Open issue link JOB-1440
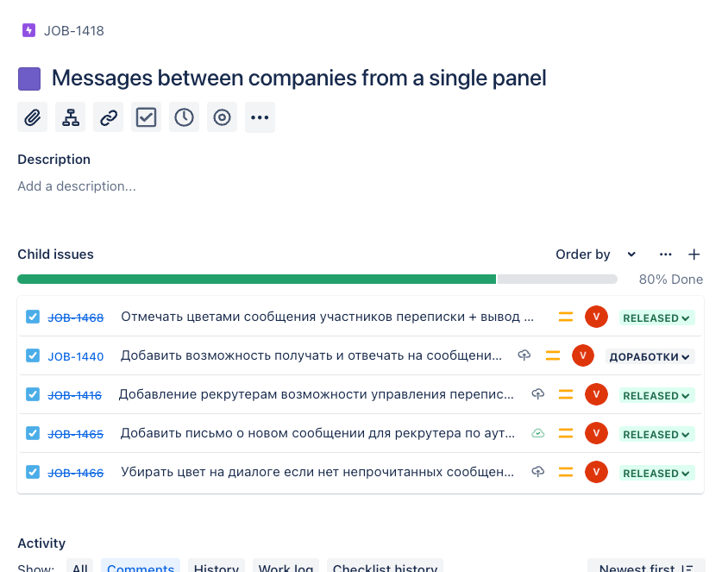The width and height of the screenshot is (728, 572). click(76, 356)
